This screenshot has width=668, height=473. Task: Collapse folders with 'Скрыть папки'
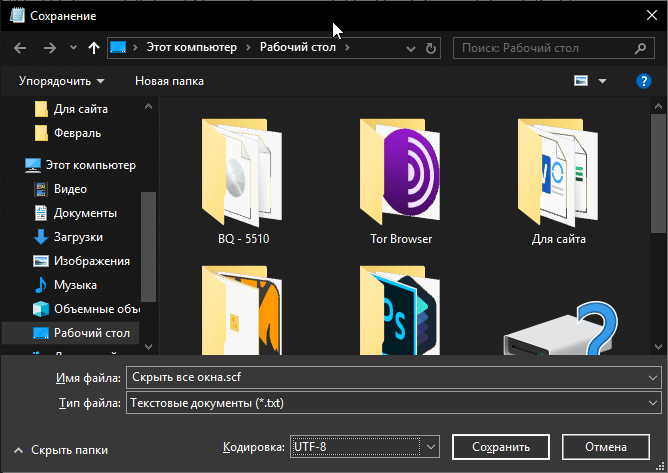61,450
